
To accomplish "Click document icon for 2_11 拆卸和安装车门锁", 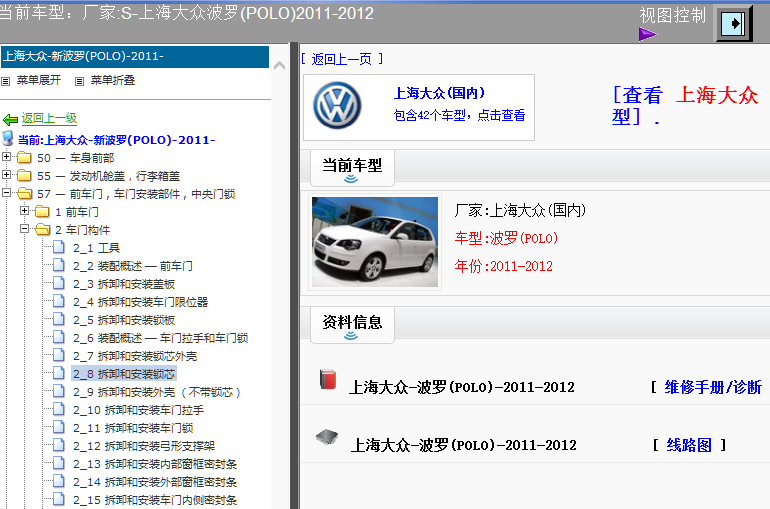I will click(59, 427).
